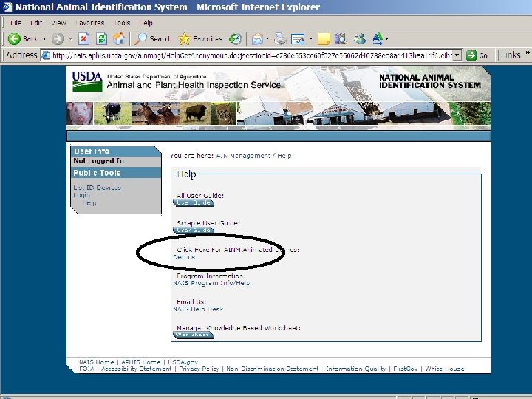Image resolution: width=532 pixels, height=399 pixels.
Task: Open Non-Discrimination Statement footer link
Action: pos(273,369)
